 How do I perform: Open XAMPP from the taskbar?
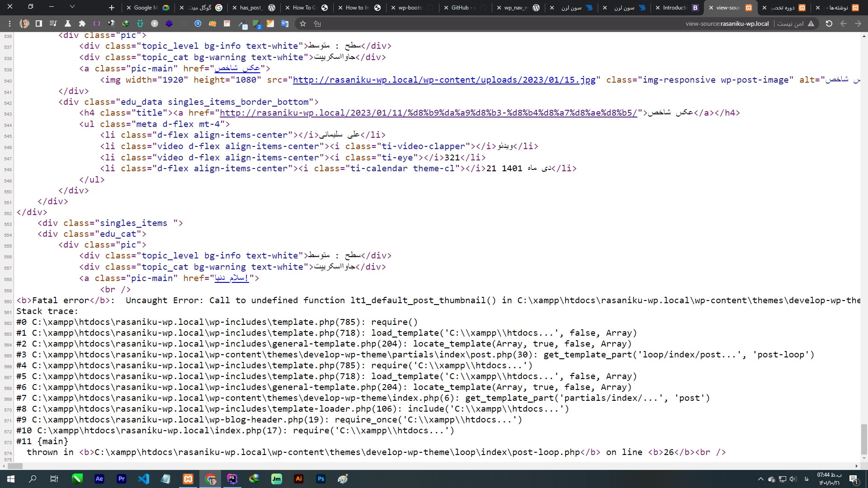click(188, 479)
